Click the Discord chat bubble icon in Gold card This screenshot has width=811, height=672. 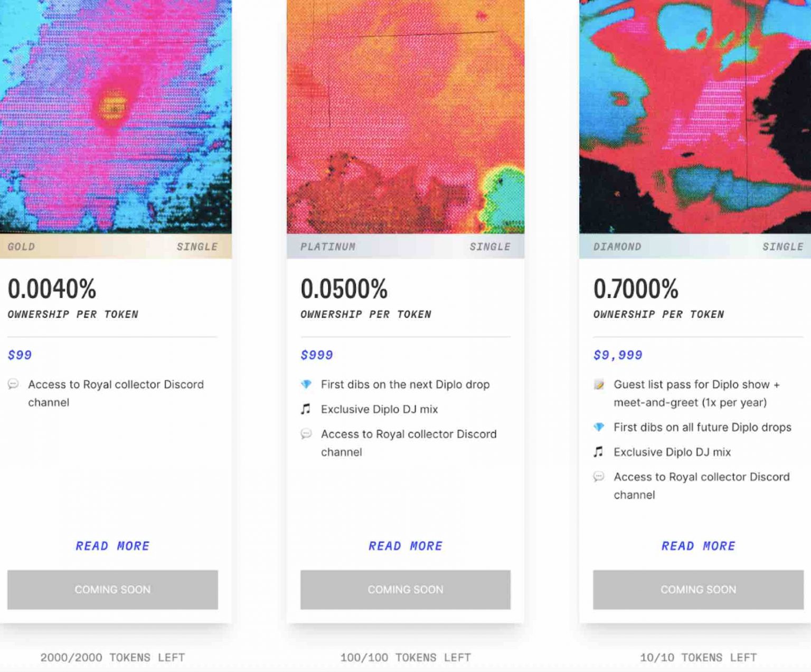[x=13, y=384]
